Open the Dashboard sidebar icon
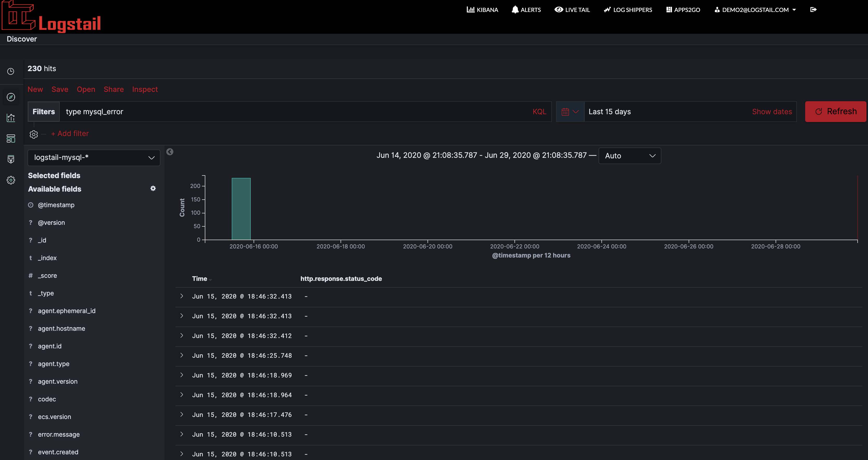This screenshot has height=460, width=868. click(11, 139)
